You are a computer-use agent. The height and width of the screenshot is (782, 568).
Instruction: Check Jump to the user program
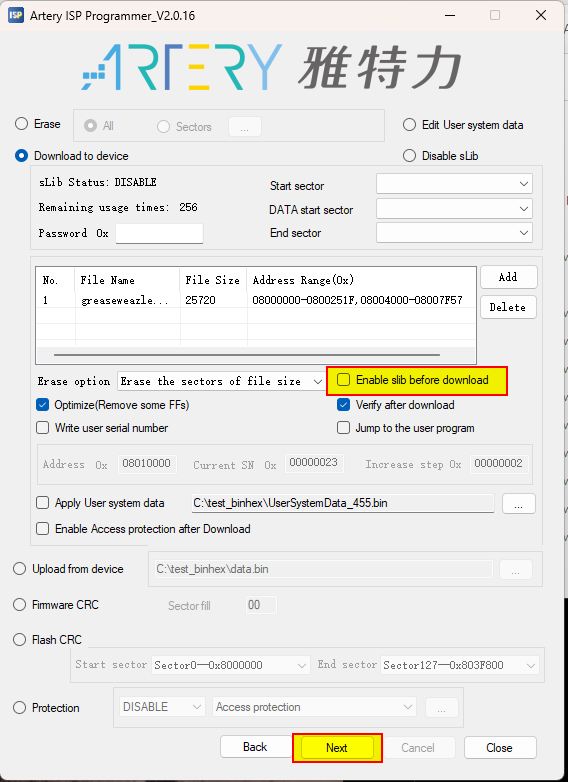344,428
